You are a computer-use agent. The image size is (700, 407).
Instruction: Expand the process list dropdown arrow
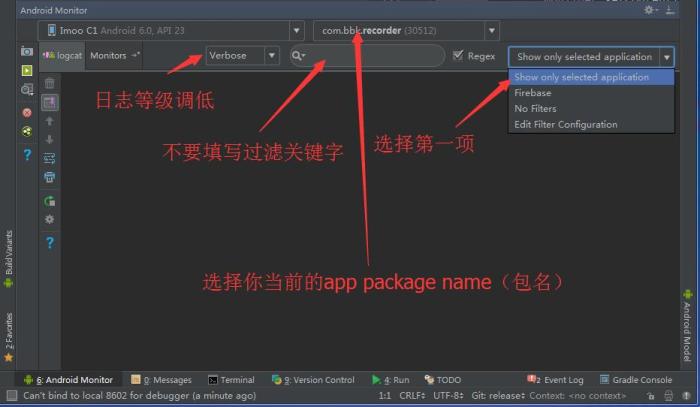click(x=492, y=31)
